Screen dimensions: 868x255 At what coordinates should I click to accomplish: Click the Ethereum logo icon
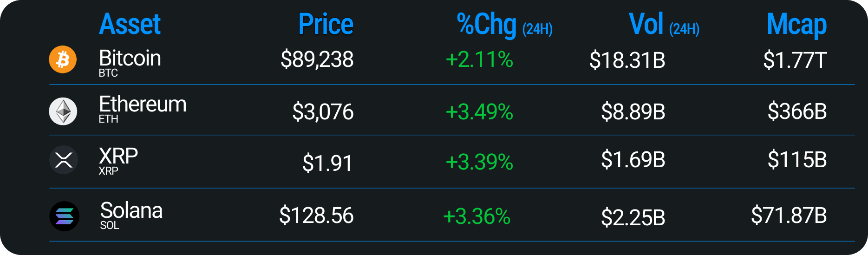point(63,111)
